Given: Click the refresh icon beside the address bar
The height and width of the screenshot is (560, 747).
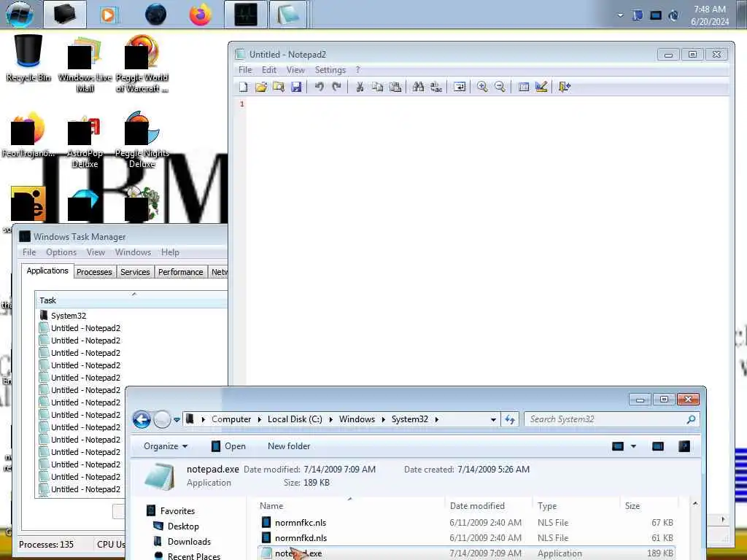Looking at the screenshot, I should [510, 419].
